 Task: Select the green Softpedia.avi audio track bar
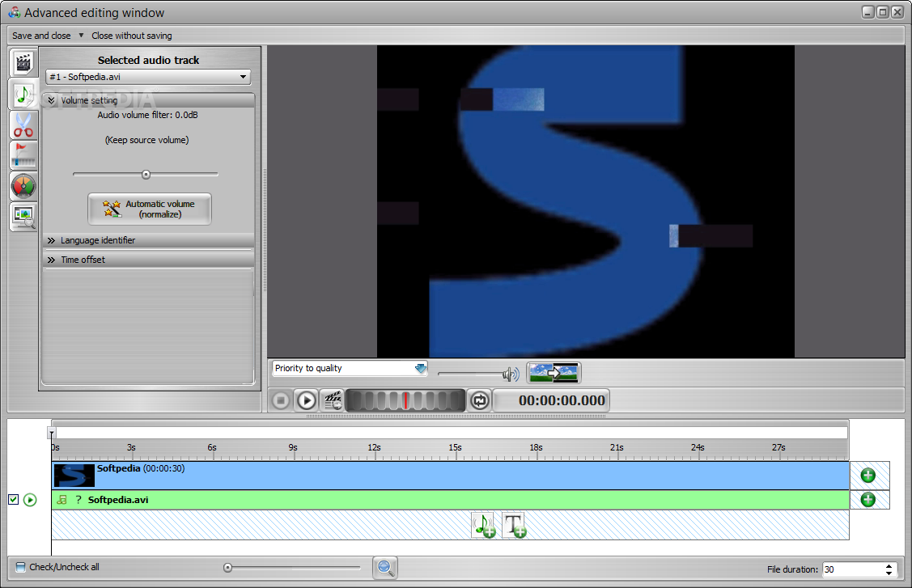[x=451, y=500]
